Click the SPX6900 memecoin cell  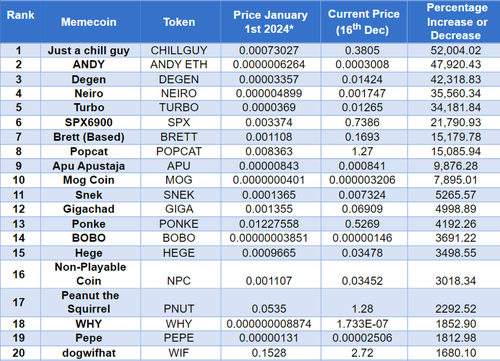[x=89, y=122]
